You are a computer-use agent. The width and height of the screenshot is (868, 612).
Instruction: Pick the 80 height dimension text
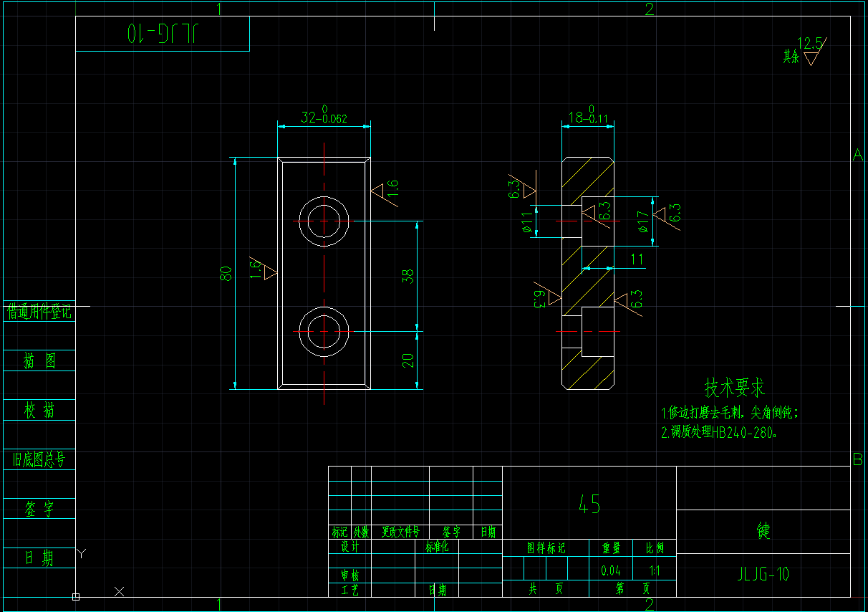[226, 274]
